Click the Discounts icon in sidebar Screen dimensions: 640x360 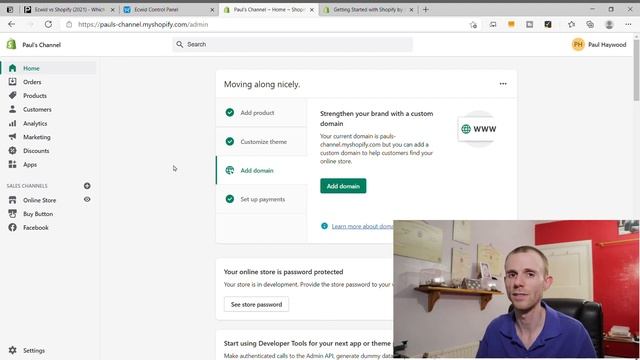tap(13, 151)
